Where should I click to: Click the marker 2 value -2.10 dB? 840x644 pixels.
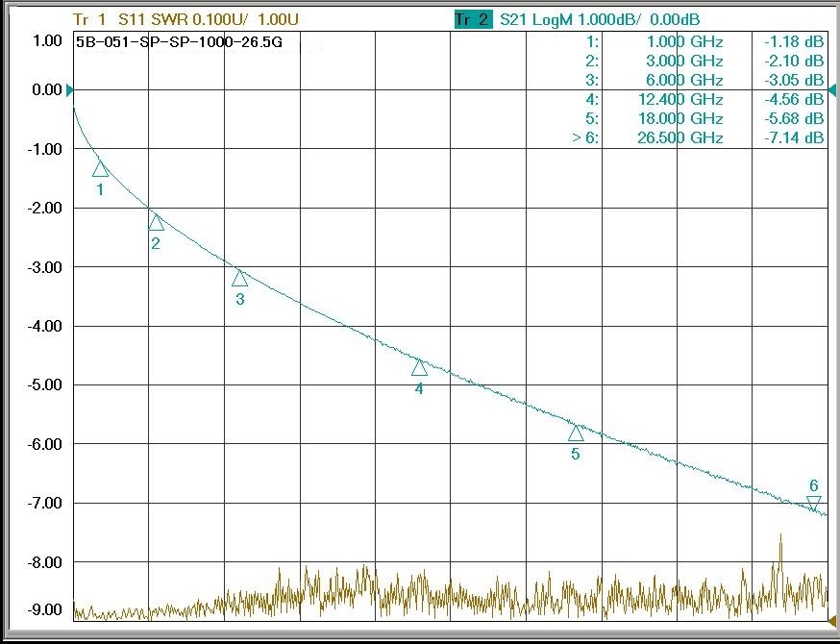click(794, 62)
